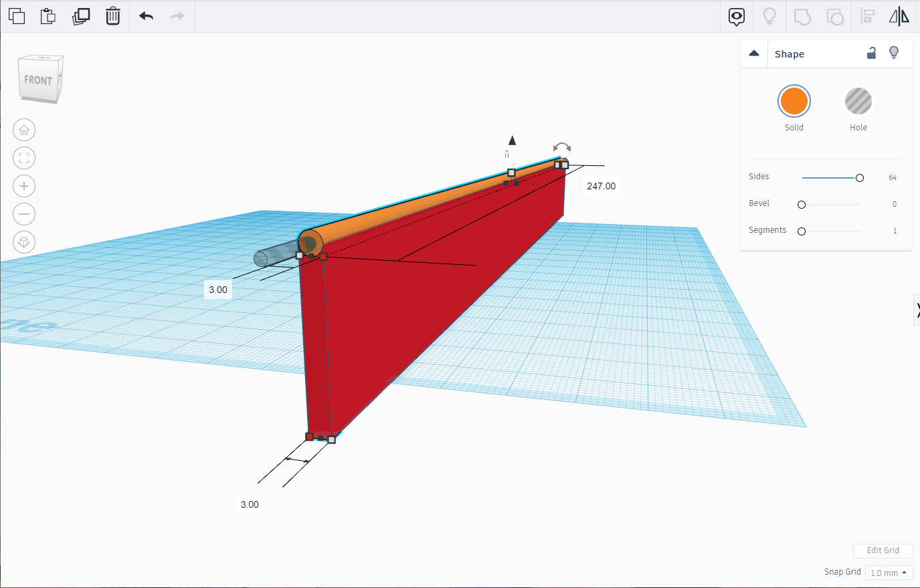Click the Show all lightbulb icon in the toolbar

(x=769, y=17)
